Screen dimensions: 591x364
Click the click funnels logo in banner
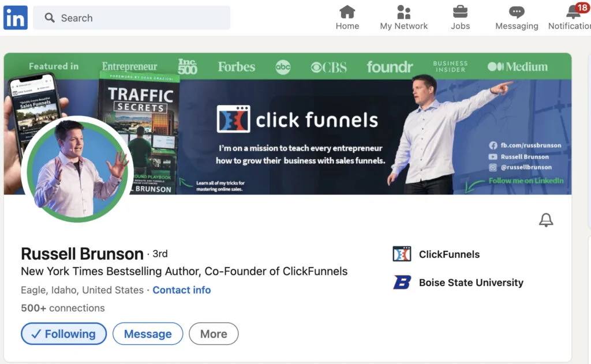click(x=297, y=119)
